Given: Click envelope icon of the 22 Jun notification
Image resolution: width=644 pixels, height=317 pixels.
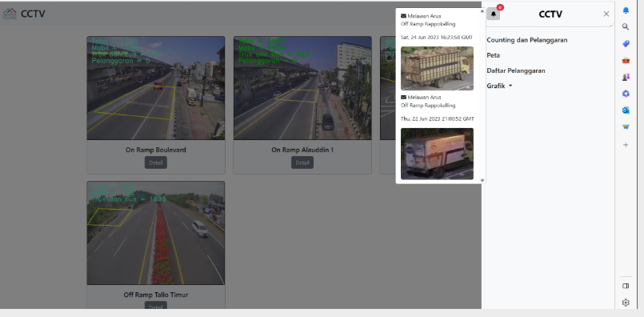Looking at the screenshot, I should tap(403, 98).
